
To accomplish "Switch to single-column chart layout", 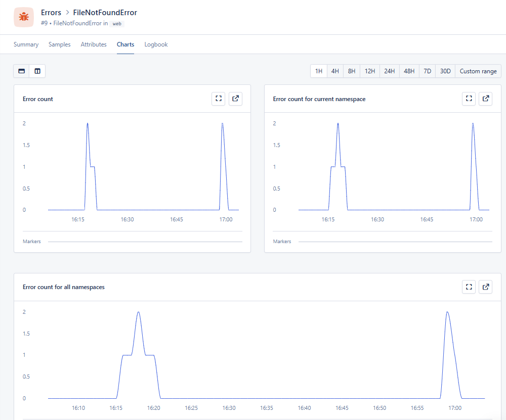I will 21,71.
